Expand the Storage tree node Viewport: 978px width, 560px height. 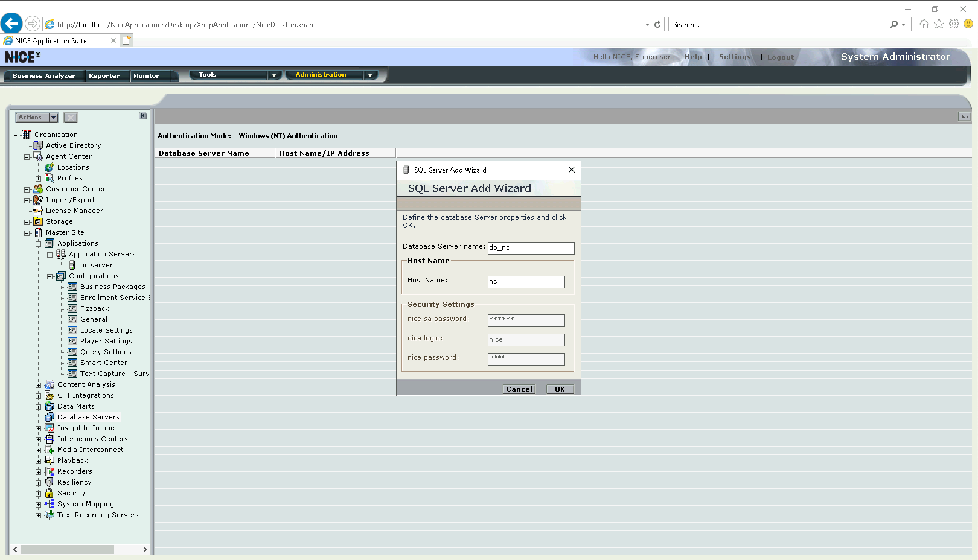tap(27, 222)
